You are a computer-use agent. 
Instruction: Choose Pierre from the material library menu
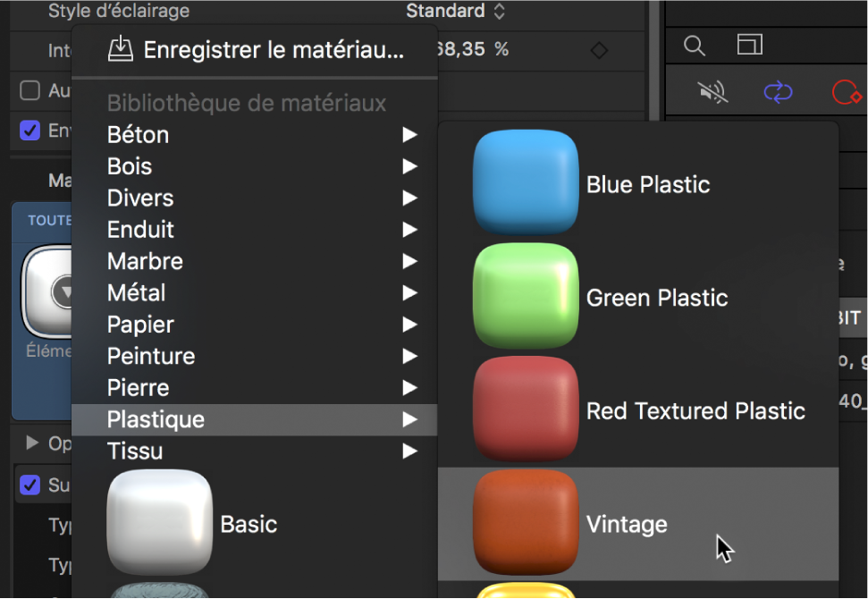click(137, 387)
